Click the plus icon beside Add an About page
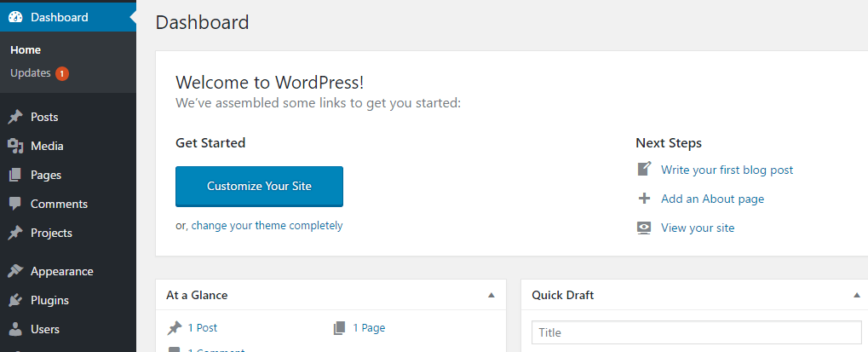The height and width of the screenshot is (352, 868). 644,198
